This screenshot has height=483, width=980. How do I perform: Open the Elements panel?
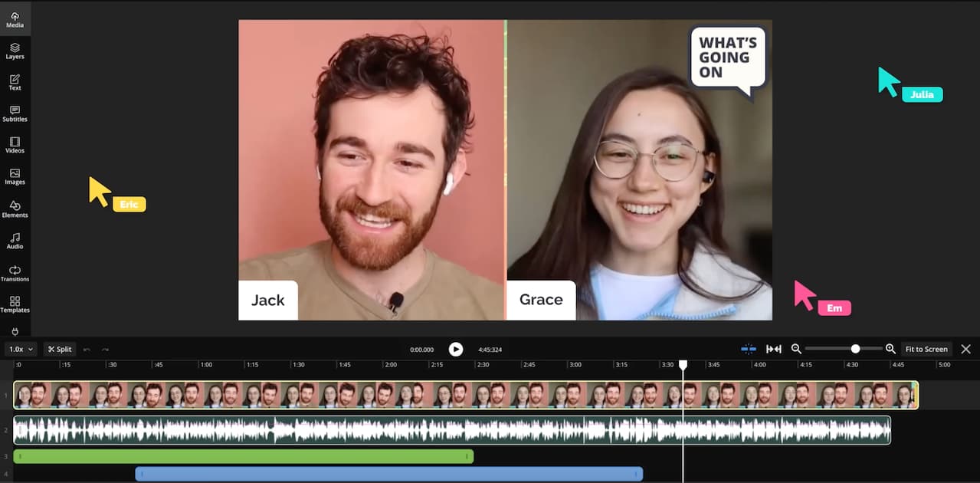point(15,209)
